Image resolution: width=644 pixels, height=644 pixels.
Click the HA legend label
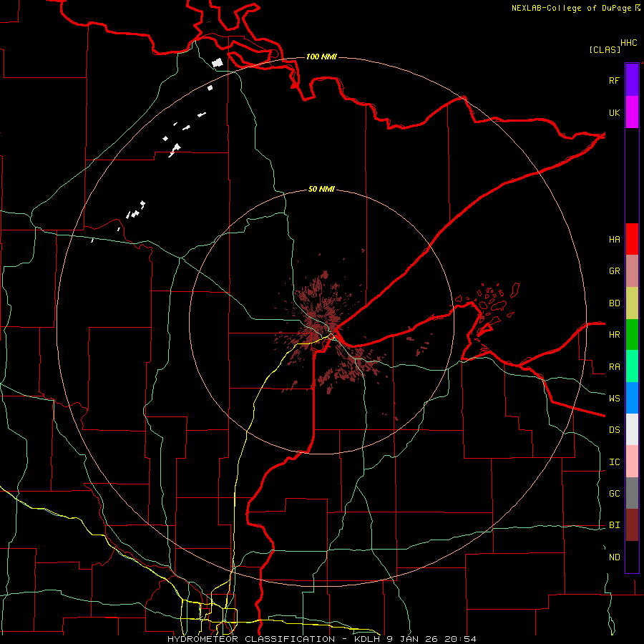pyautogui.click(x=614, y=239)
